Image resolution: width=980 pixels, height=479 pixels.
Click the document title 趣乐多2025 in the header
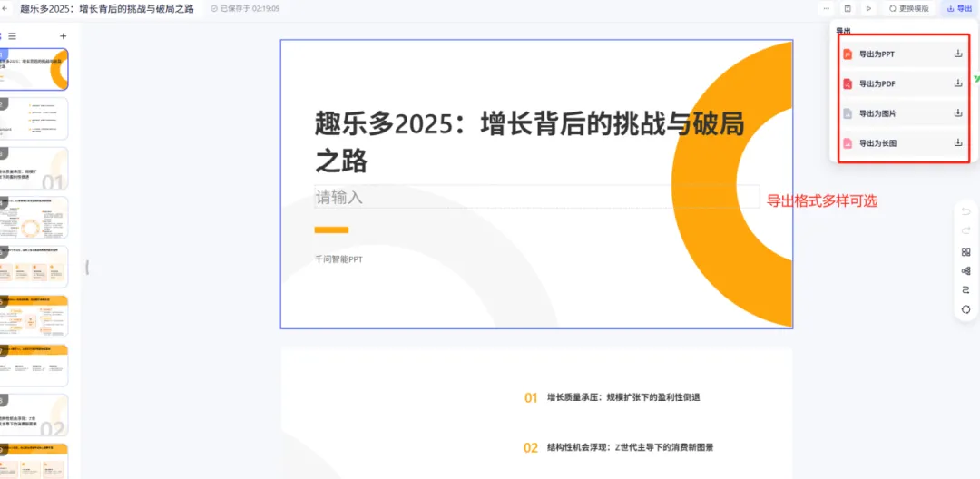point(107,9)
